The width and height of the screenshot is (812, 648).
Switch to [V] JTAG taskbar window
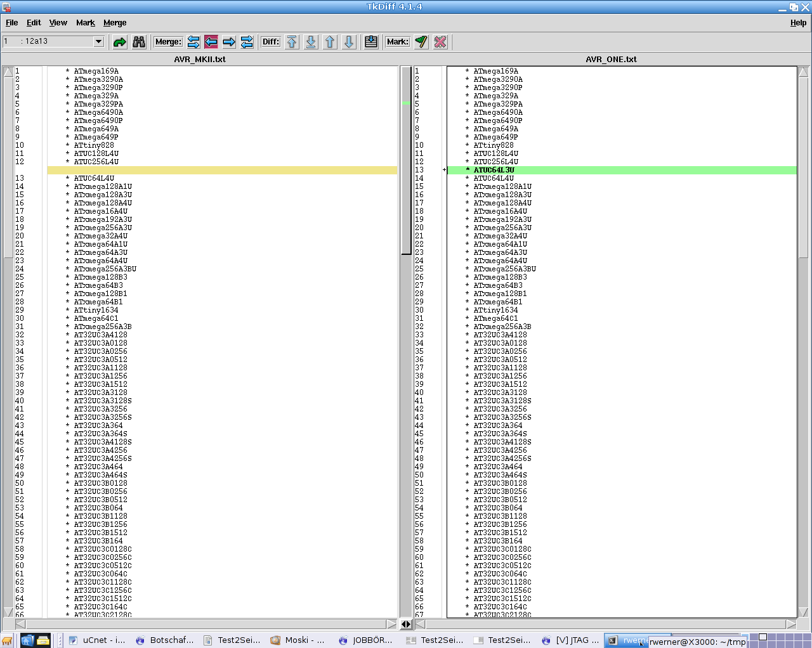[570, 640]
